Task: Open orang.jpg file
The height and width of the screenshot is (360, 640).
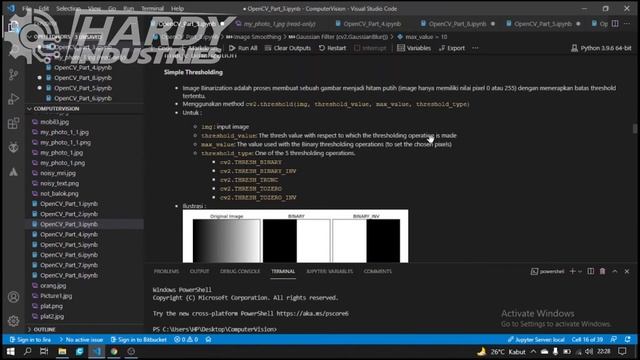Action: [53, 285]
